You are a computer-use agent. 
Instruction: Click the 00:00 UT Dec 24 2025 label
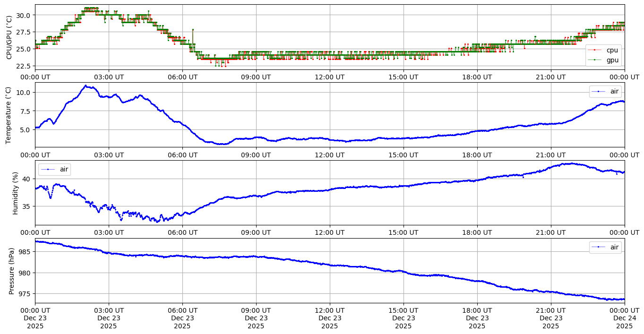(624, 318)
